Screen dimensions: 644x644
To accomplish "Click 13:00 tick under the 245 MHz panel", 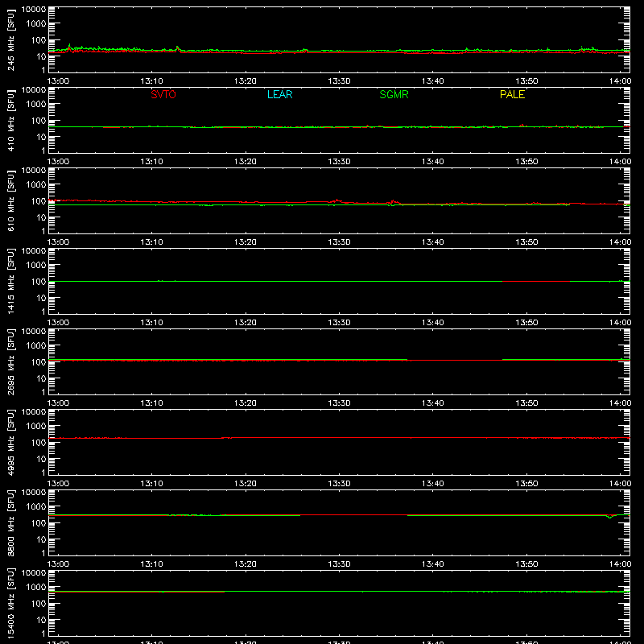I will pos(58,81).
